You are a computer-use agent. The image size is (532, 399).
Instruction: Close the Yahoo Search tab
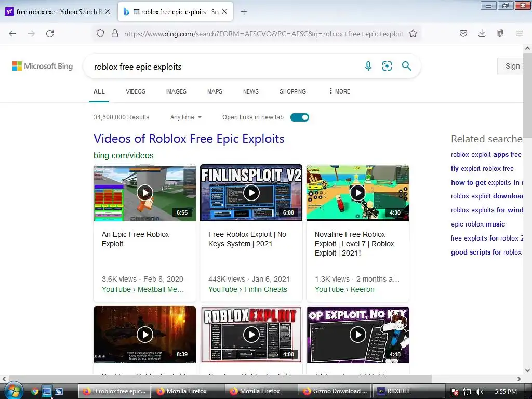[x=108, y=11]
